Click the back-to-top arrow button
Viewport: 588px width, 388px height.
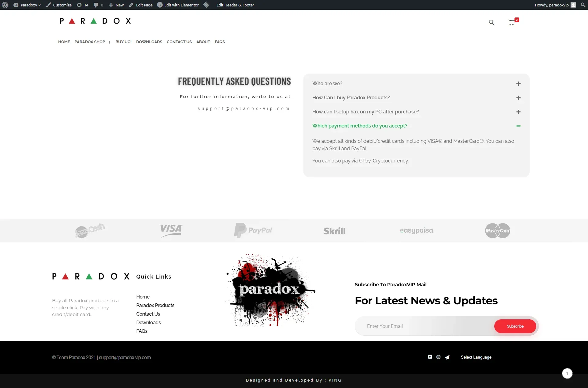(567, 373)
